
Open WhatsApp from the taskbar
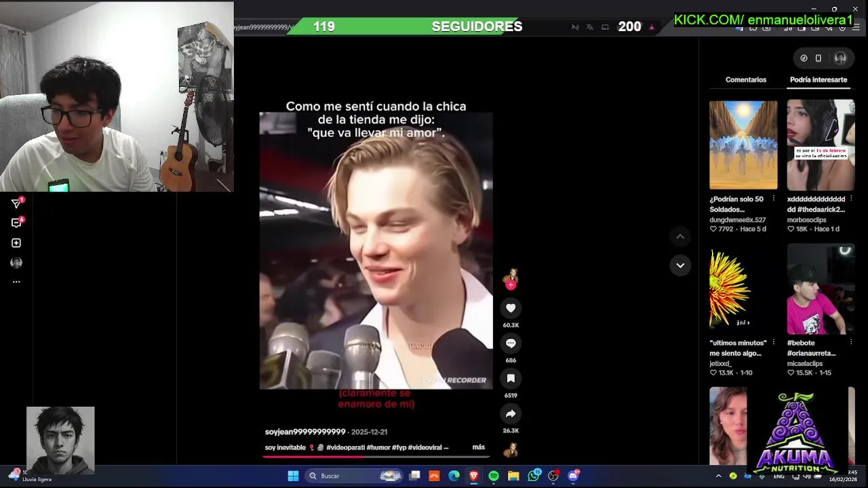pyautogui.click(x=534, y=476)
